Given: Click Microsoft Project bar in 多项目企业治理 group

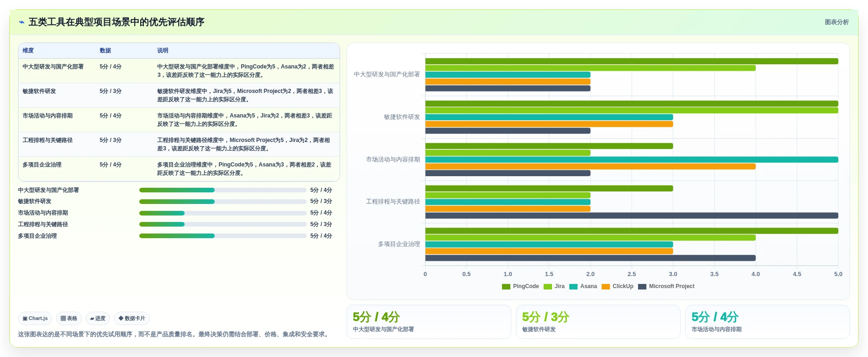Looking at the screenshot, I should pyautogui.click(x=590, y=258).
